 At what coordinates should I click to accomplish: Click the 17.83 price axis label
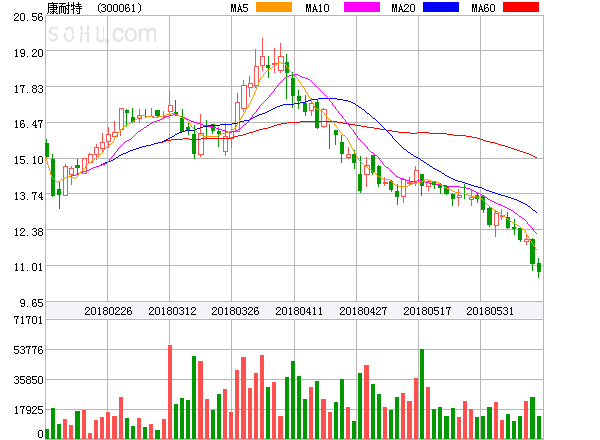(29, 89)
